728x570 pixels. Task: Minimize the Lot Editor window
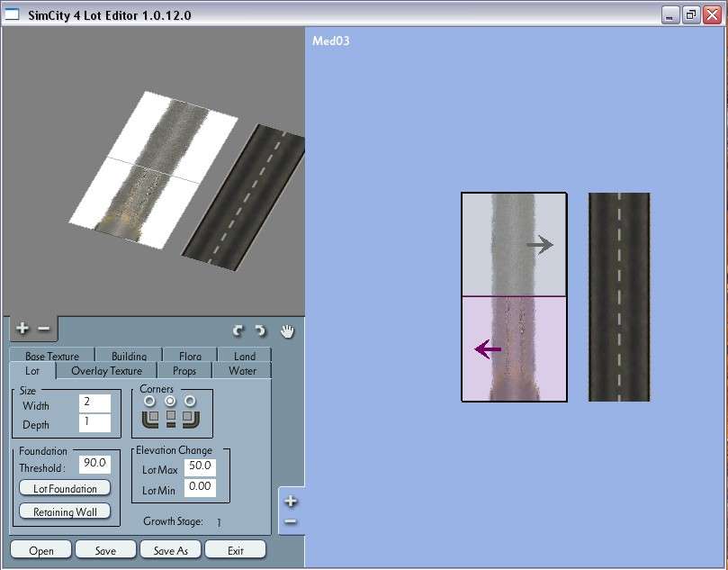pyautogui.click(x=670, y=15)
